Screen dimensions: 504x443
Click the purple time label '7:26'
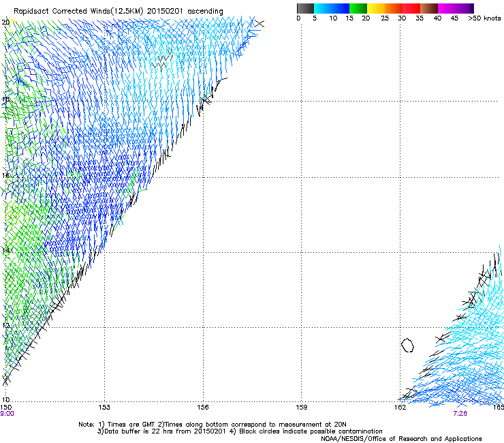coord(460,414)
